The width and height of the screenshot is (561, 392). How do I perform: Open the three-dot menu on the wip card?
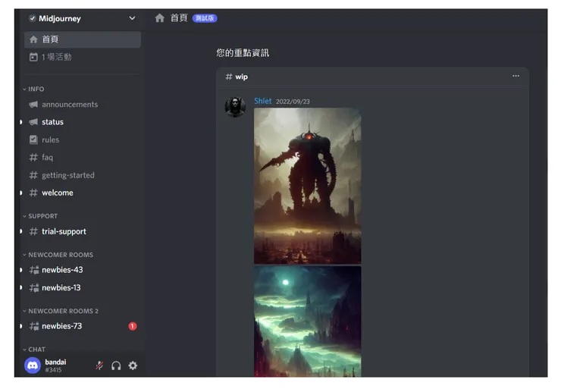point(516,76)
